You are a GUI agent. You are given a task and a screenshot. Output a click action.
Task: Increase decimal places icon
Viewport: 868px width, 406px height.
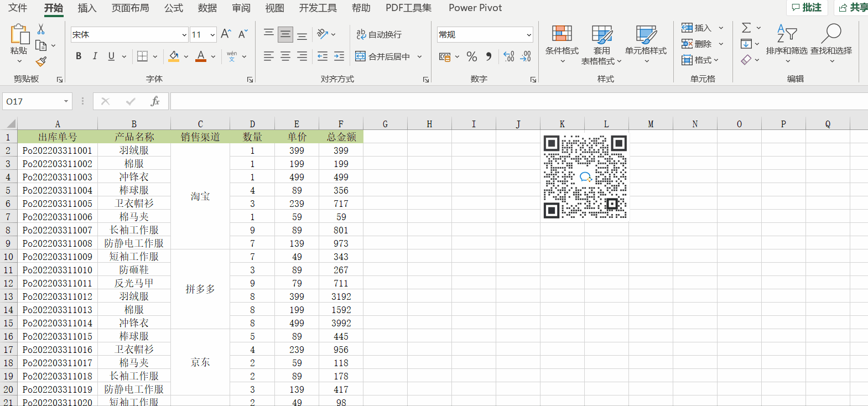(x=509, y=56)
